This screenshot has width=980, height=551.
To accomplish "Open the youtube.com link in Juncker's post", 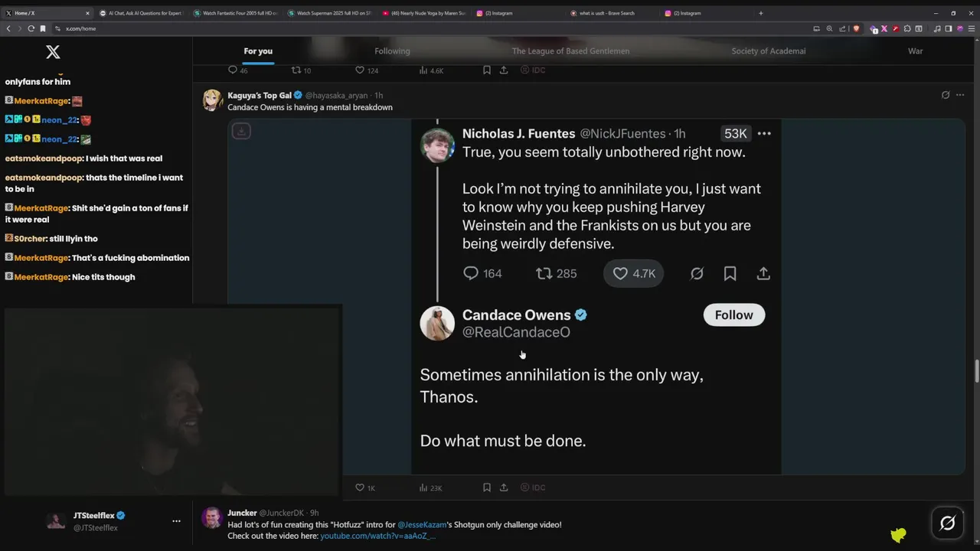I will [x=377, y=536].
